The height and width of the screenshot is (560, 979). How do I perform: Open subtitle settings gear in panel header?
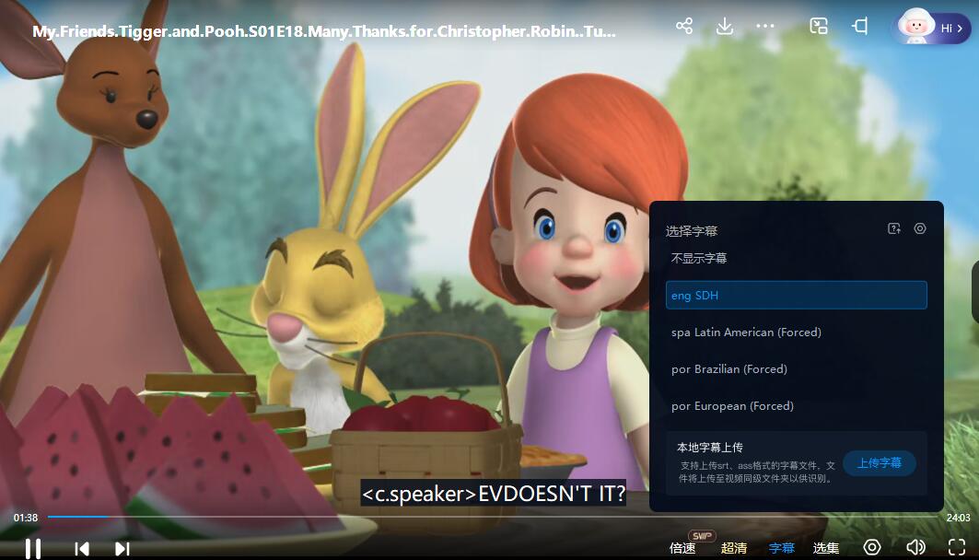920,228
